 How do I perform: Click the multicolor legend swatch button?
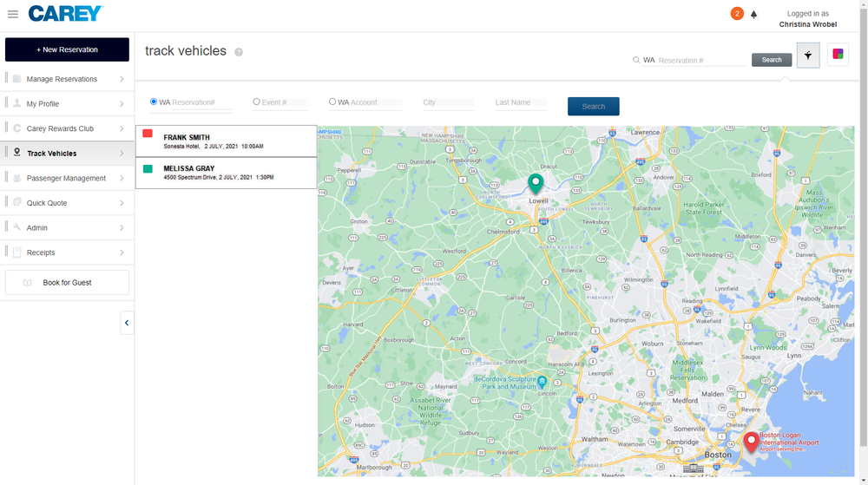(x=838, y=55)
